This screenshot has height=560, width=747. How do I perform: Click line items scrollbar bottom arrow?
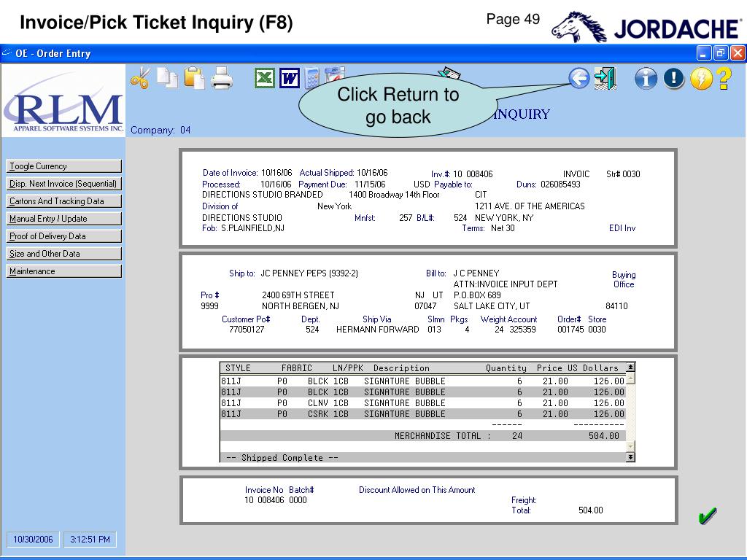(630, 457)
